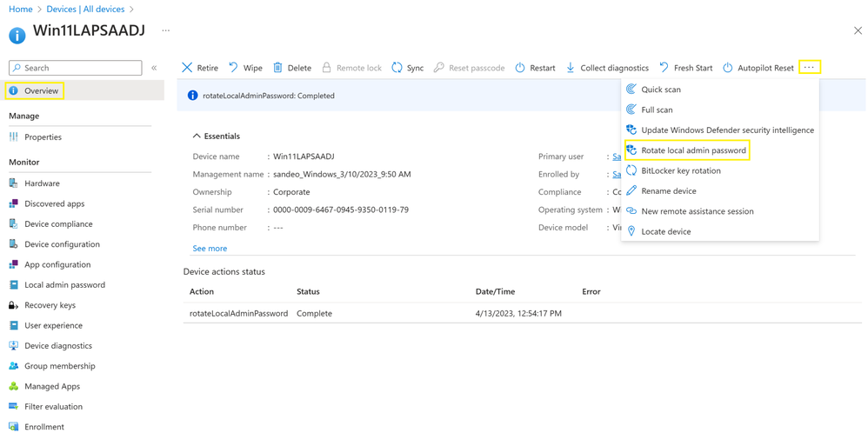Click the Autopilot Reset action
Screen dimensions: 868x433
pos(758,68)
